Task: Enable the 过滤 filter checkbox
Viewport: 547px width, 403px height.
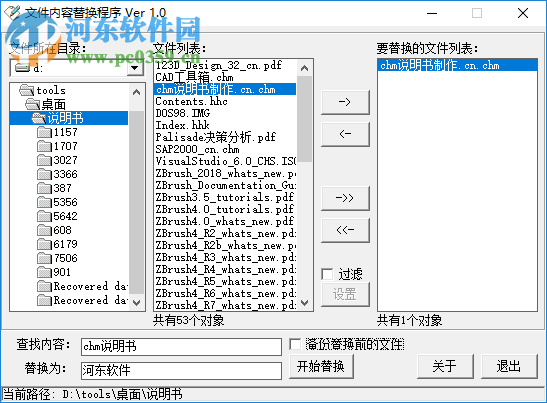Action: pos(327,274)
